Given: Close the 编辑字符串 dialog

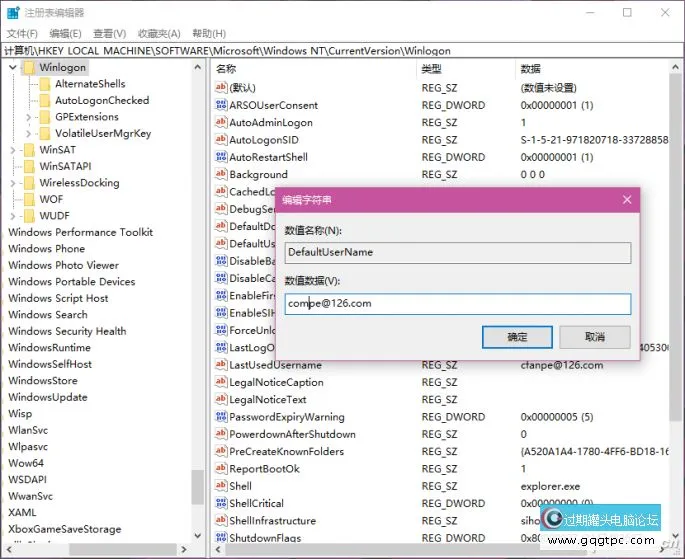Looking at the screenshot, I should 626,200.
